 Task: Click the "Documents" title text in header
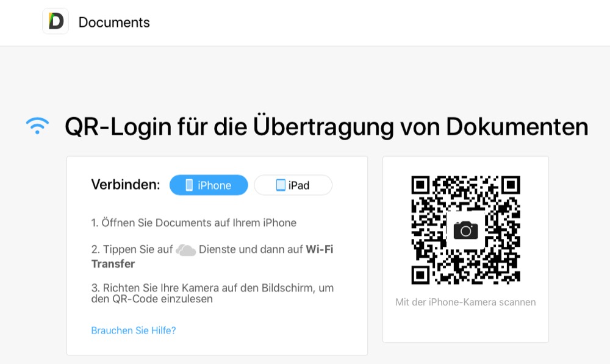114,23
